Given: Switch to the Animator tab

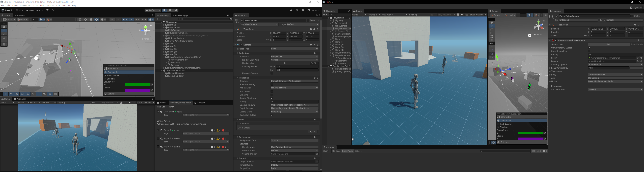Looking at the screenshot, I should (x=20, y=15).
